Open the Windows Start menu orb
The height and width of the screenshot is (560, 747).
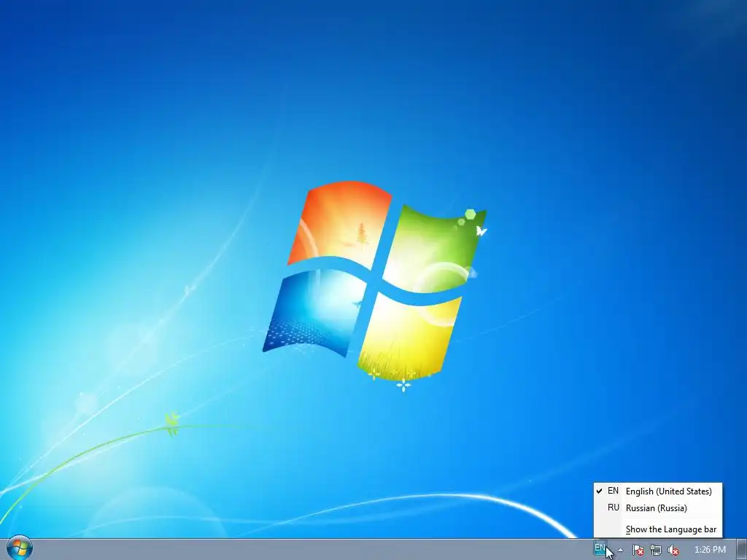coord(20,548)
